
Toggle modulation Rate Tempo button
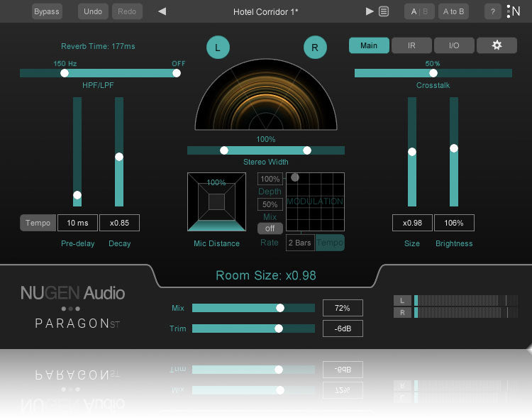tap(330, 243)
